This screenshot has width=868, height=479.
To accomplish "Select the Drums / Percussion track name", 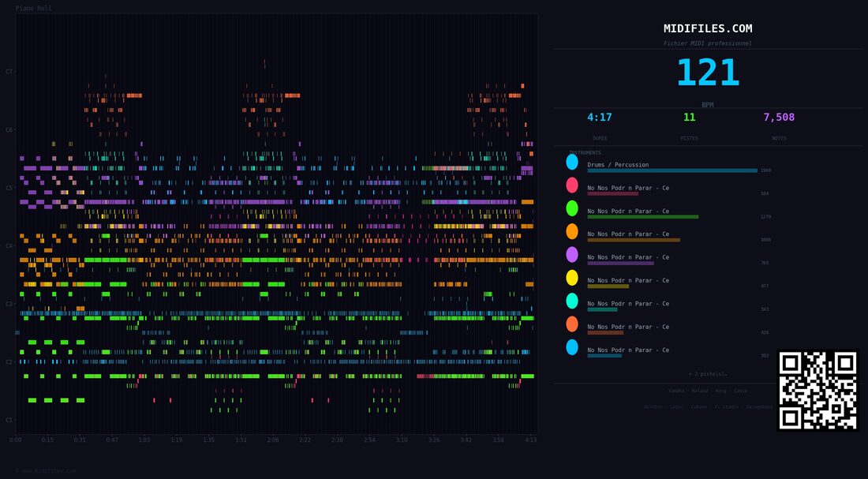I will pos(618,164).
